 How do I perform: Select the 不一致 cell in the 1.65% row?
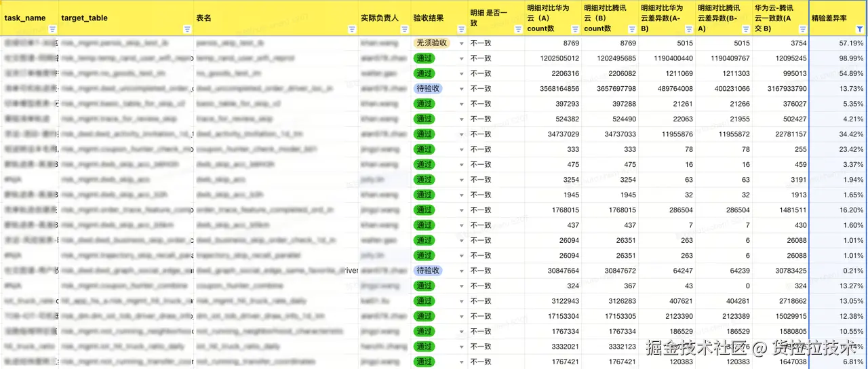(x=496, y=195)
